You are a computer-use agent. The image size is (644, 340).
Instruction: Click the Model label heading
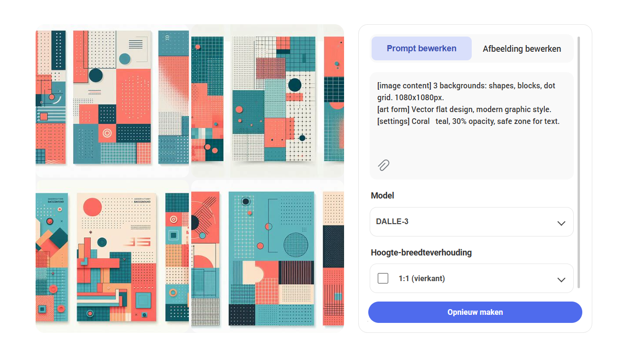383,196
